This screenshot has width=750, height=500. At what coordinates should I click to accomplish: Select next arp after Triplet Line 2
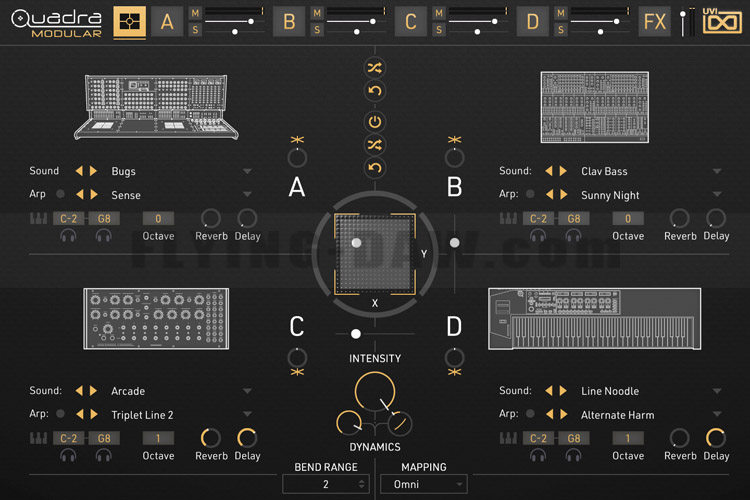point(94,414)
